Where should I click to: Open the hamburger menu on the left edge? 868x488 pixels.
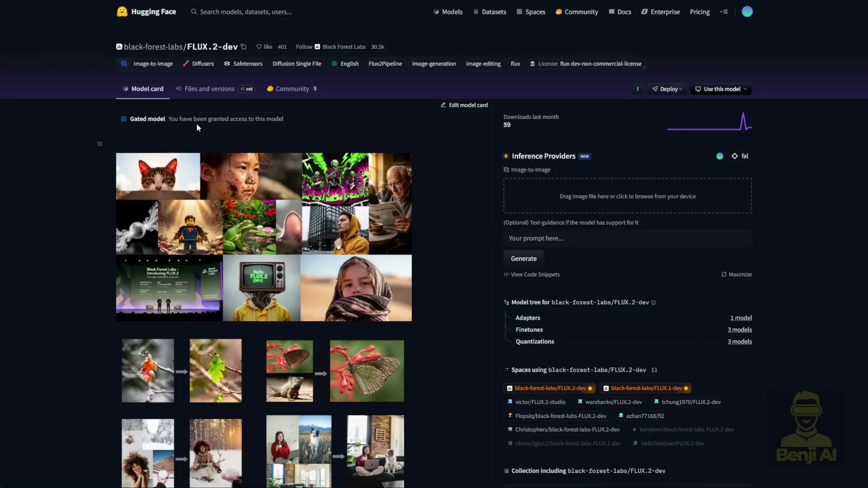pyautogui.click(x=99, y=144)
